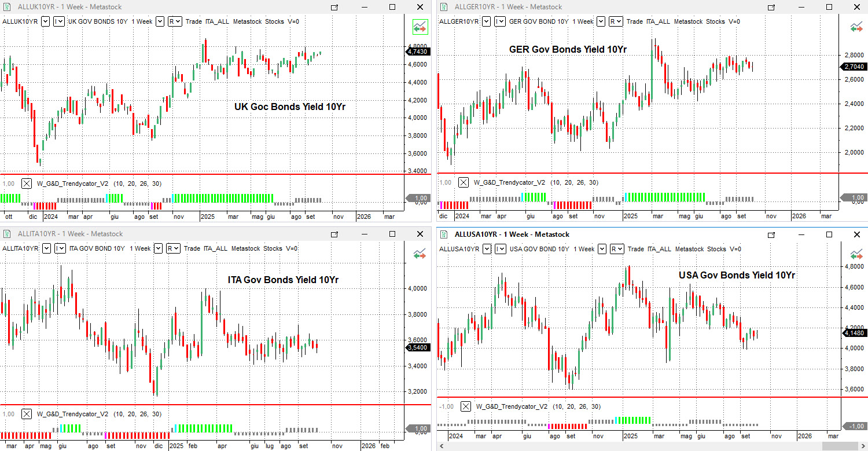868x451 pixels.
Task: Click the trade arrows icon in UK chart
Action: [x=420, y=27]
